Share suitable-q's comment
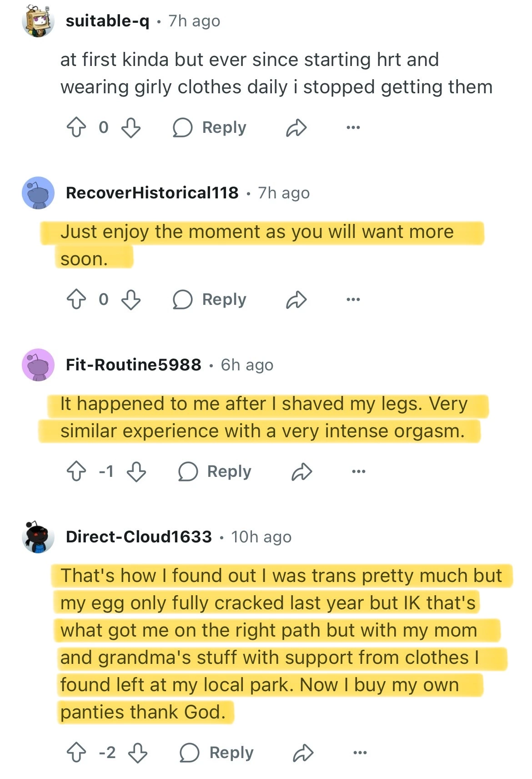The image size is (532, 779). (296, 128)
